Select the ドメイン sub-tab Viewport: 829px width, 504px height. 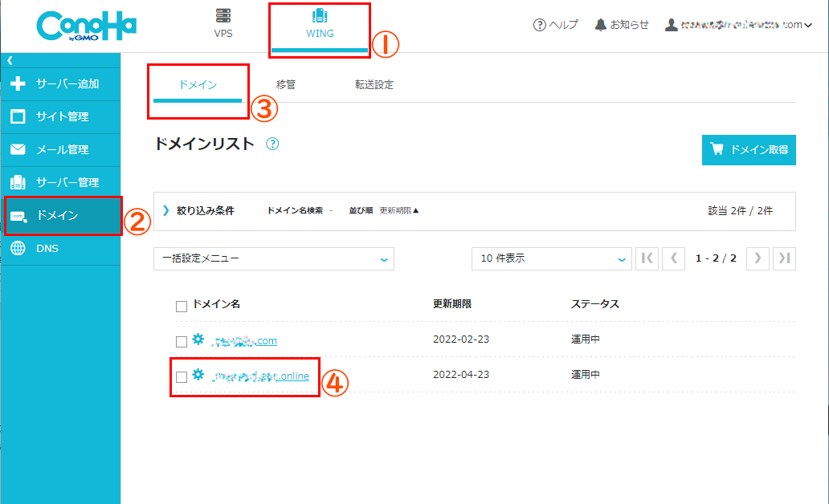[198, 85]
